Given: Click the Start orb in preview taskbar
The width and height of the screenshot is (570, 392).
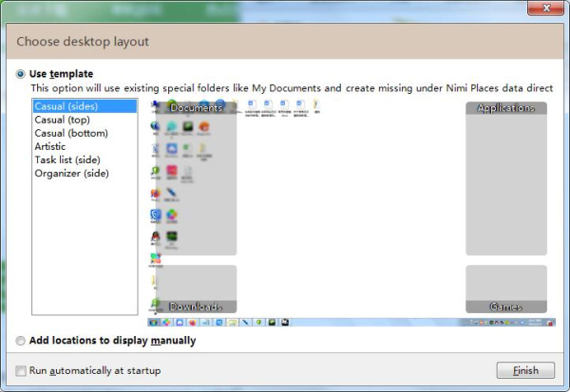Looking at the screenshot, I should pos(154,323).
